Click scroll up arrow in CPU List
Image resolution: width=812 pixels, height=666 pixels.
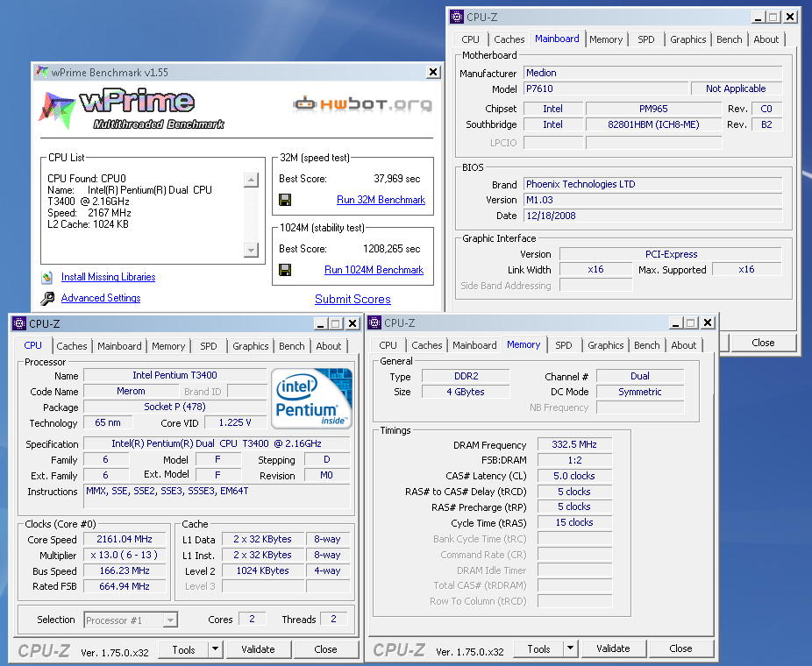(251, 180)
